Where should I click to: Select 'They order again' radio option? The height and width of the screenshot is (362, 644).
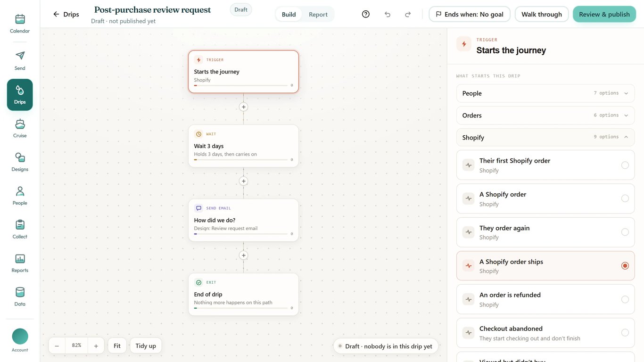click(625, 232)
